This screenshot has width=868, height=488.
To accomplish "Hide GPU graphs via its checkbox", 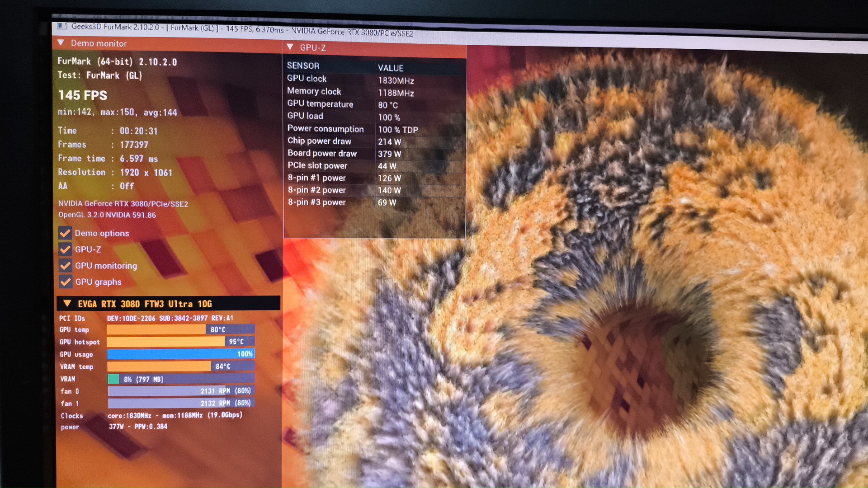I will (66, 282).
